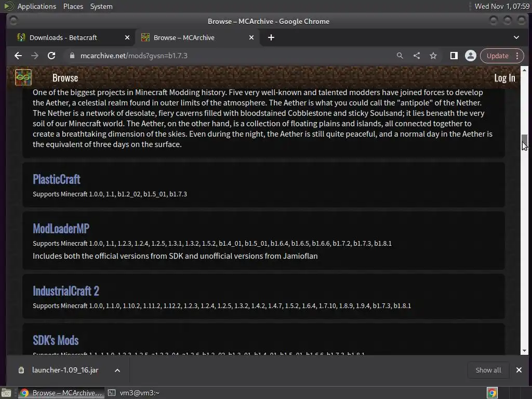This screenshot has width=532, height=399.
Task: Click the forward navigation arrow
Action: pyautogui.click(x=35, y=56)
